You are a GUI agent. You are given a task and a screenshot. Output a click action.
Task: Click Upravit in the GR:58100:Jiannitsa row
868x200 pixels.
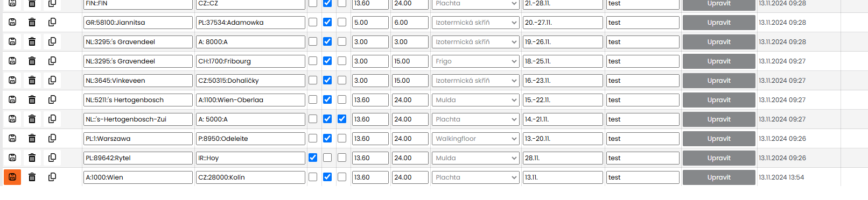coord(719,23)
